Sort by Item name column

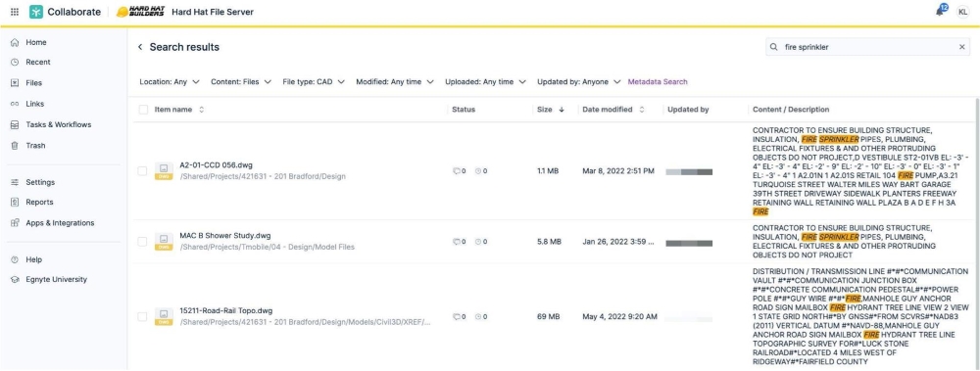[x=179, y=110]
